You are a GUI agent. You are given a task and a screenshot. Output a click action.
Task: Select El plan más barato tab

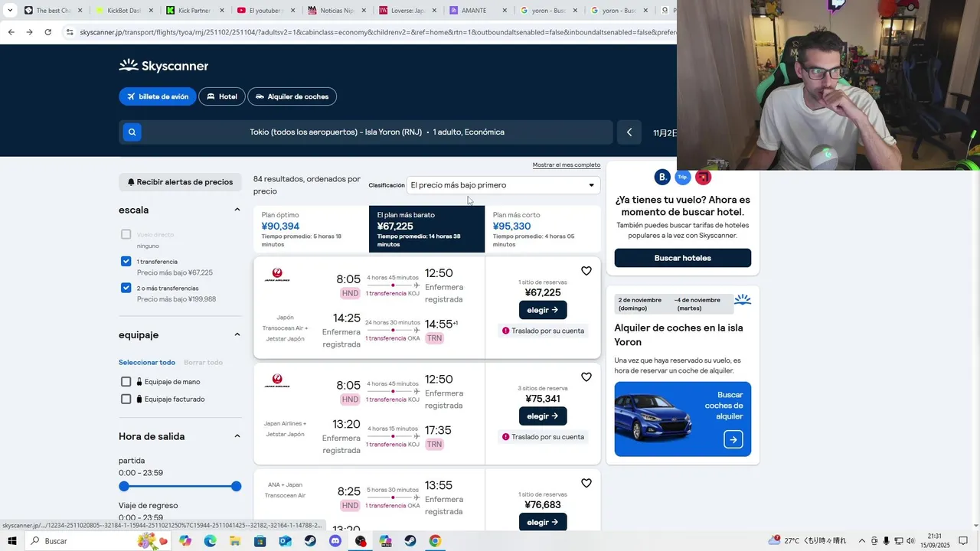[x=426, y=229]
